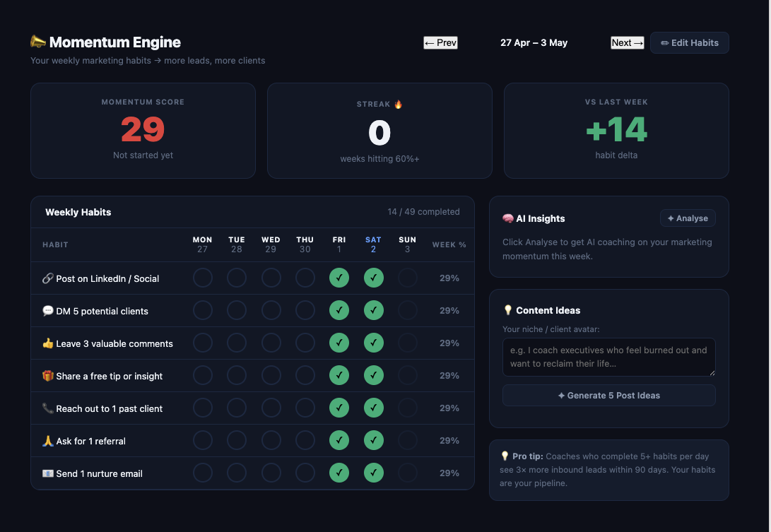Viewport: 771px width, 532px height.
Task: Uncheck Friday for Ask for 1 referral
Action: coord(339,440)
